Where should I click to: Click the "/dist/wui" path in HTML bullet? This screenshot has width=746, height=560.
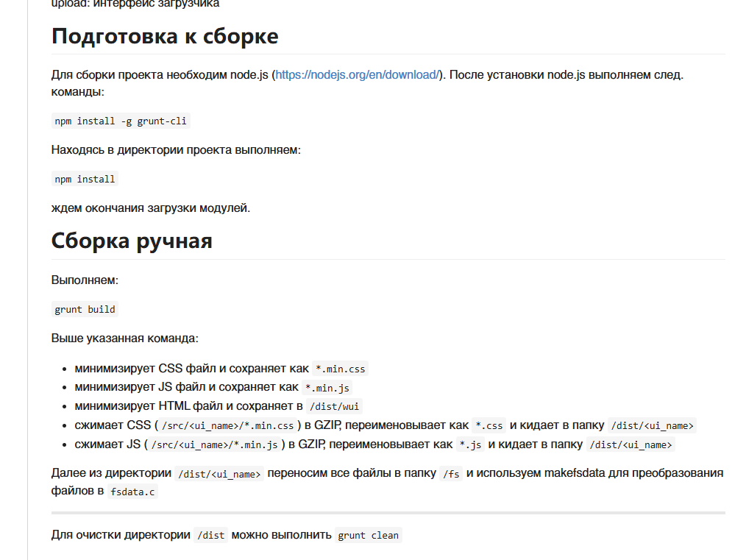pyautogui.click(x=334, y=407)
